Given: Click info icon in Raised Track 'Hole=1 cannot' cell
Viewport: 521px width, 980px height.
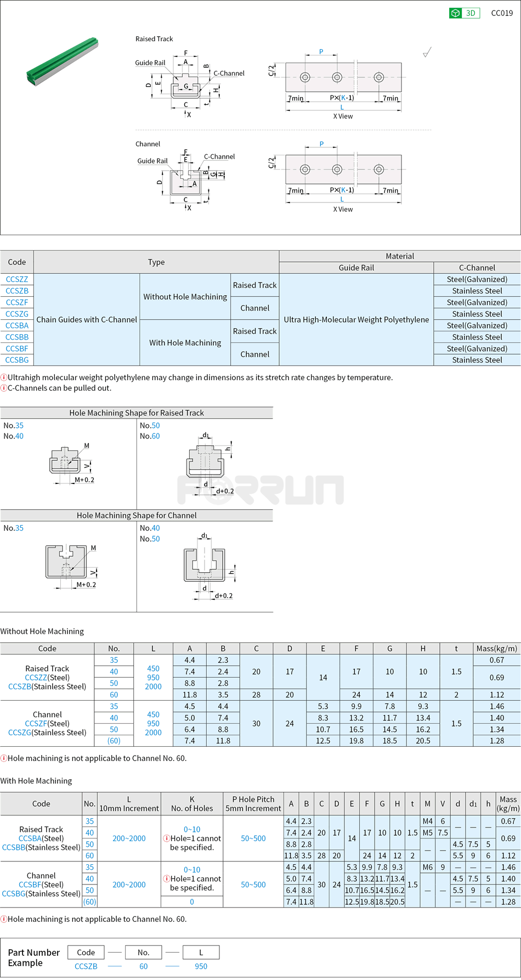Looking at the screenshot, I should tap(167, 838).
